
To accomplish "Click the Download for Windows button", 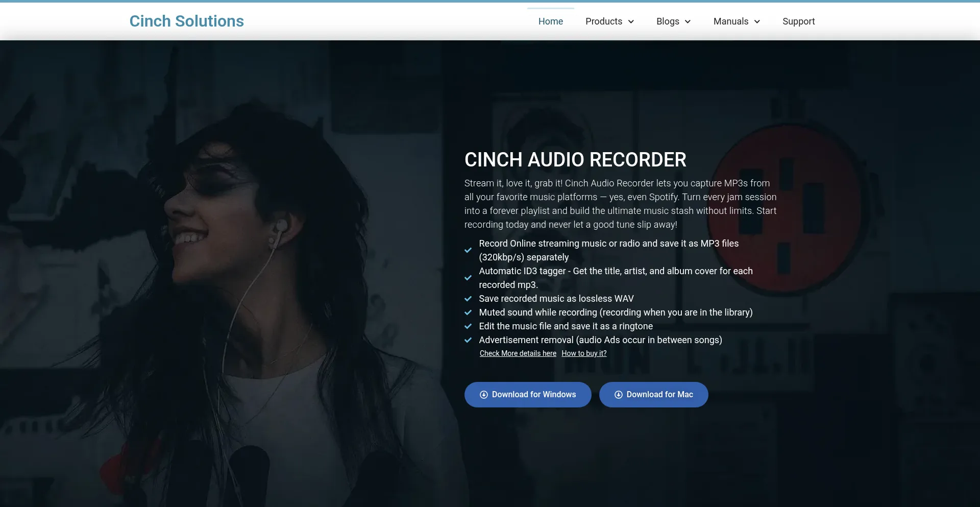I will point(528,395).
